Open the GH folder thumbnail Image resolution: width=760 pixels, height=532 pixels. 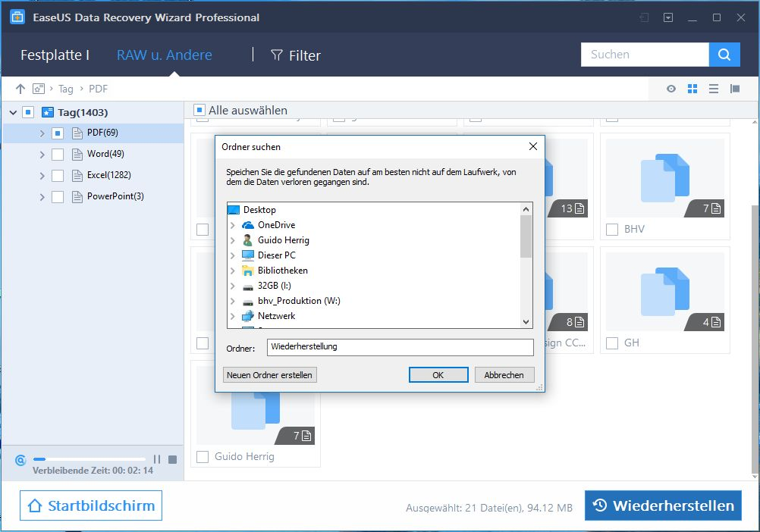(664, 292)
